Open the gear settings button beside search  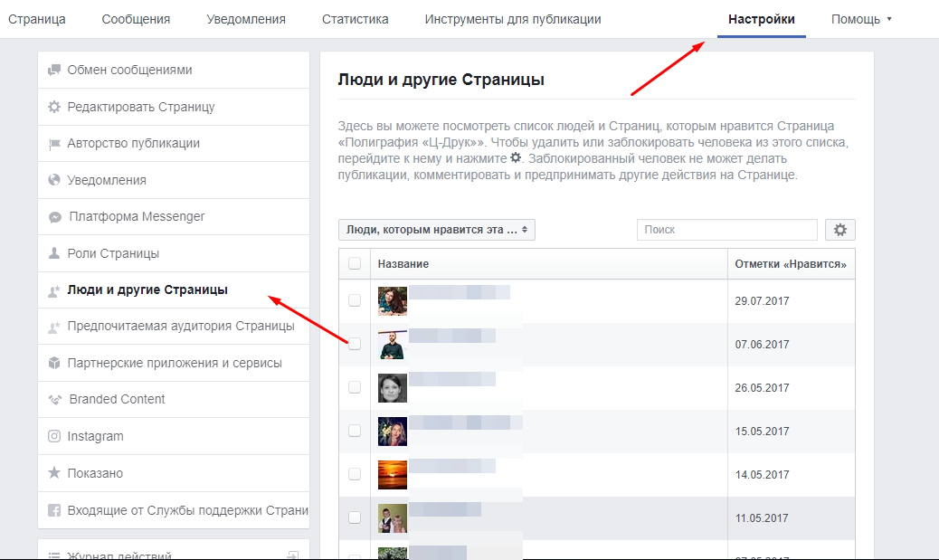(x=839, y=230)
